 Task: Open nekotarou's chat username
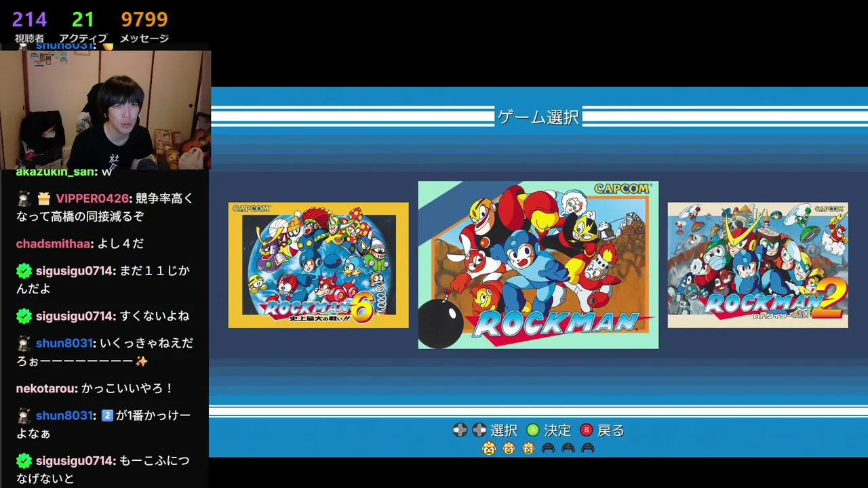pos(47,388)
